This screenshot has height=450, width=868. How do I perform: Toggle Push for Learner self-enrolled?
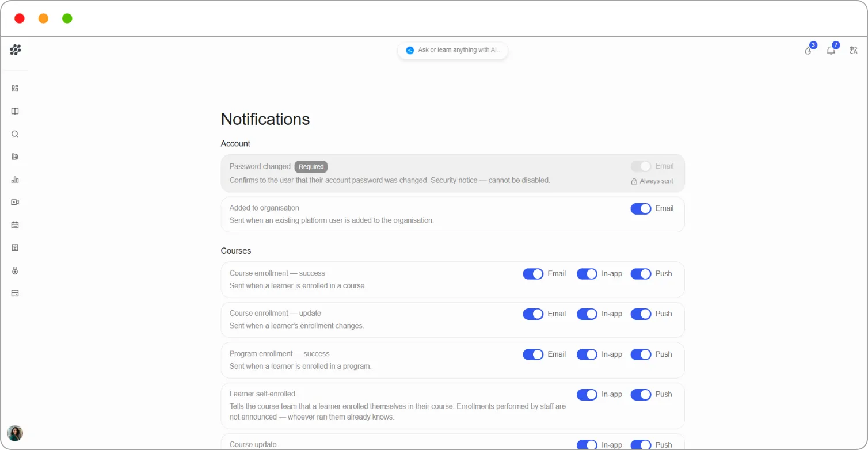pyautogui.click(x=641, y=395)
